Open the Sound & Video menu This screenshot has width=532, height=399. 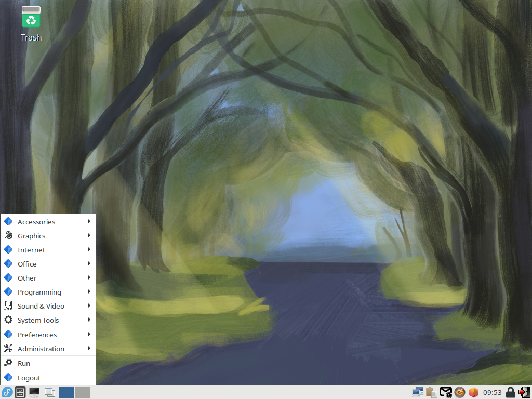tap(48, 306)
